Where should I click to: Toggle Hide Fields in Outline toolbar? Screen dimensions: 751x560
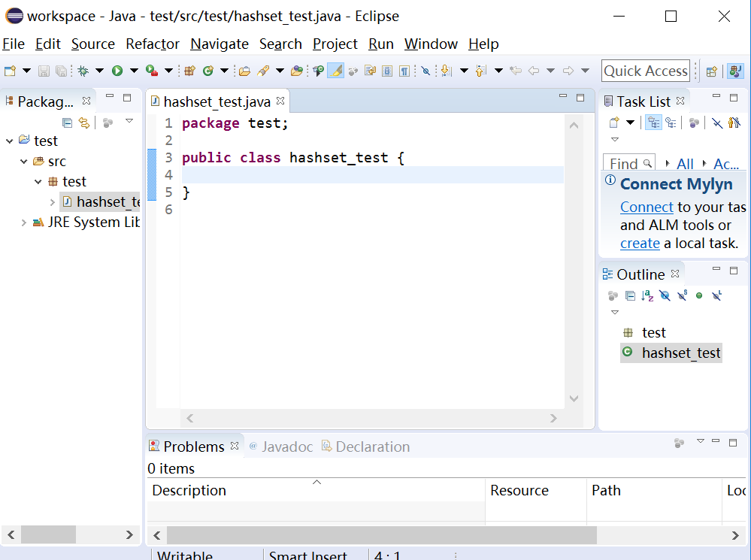(x=665, y=295)
